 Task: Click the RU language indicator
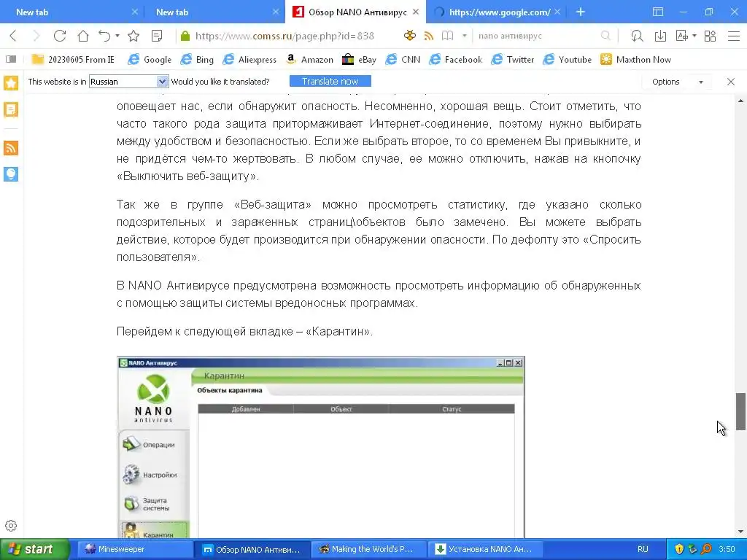(x=643, y=549)
